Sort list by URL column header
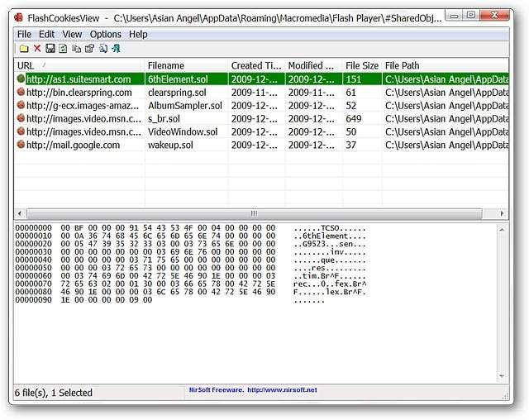529x420 pixels. pos(79,65)
